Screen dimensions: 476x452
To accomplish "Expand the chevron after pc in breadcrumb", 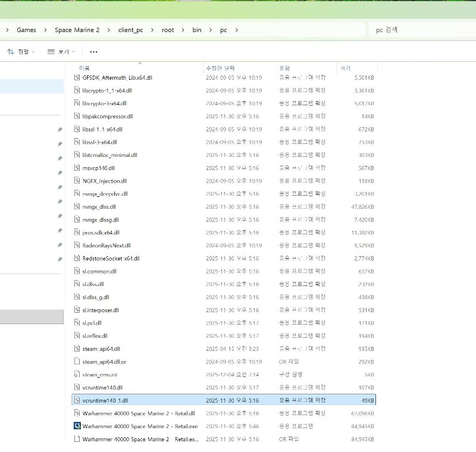I will click(237, 30).
